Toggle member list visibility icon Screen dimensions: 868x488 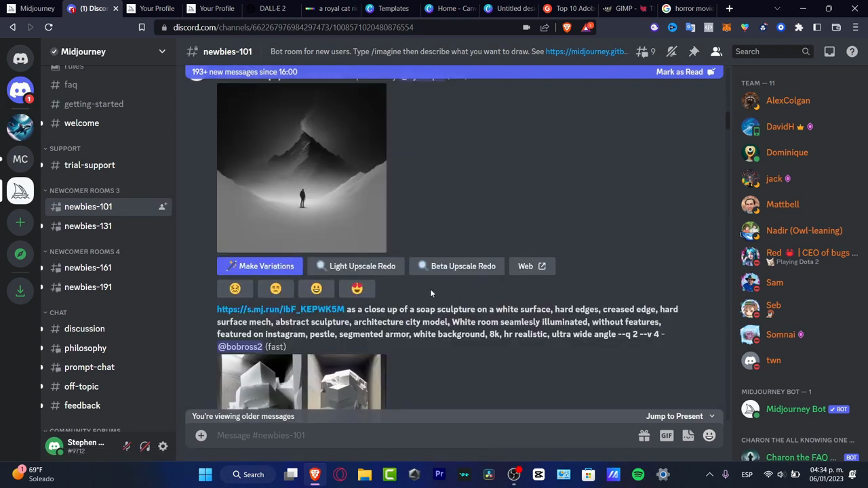716,52
